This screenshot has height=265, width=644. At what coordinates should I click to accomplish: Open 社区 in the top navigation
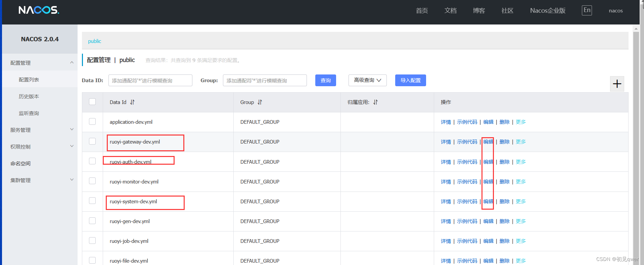click(x=507, y=11)
